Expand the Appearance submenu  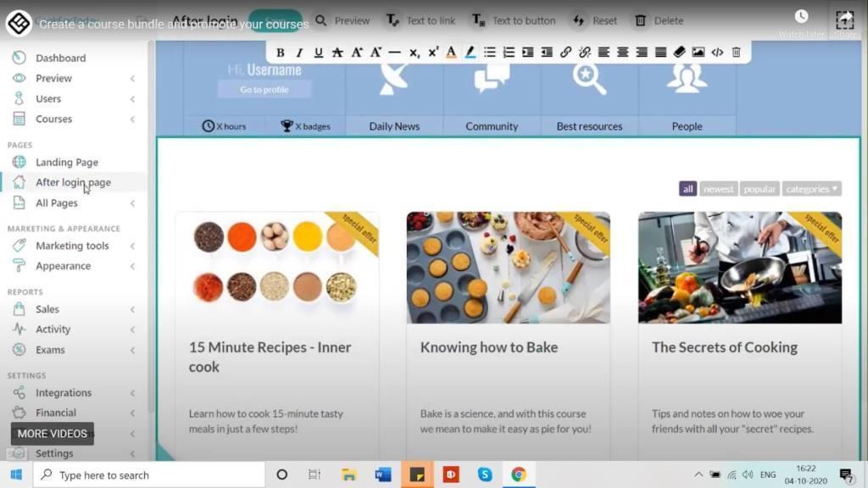[133, 266]
